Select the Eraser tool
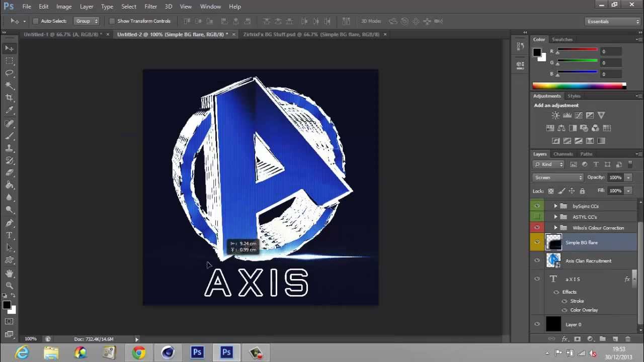Viewport: 644px width, 362px height. tap(10, 173)
